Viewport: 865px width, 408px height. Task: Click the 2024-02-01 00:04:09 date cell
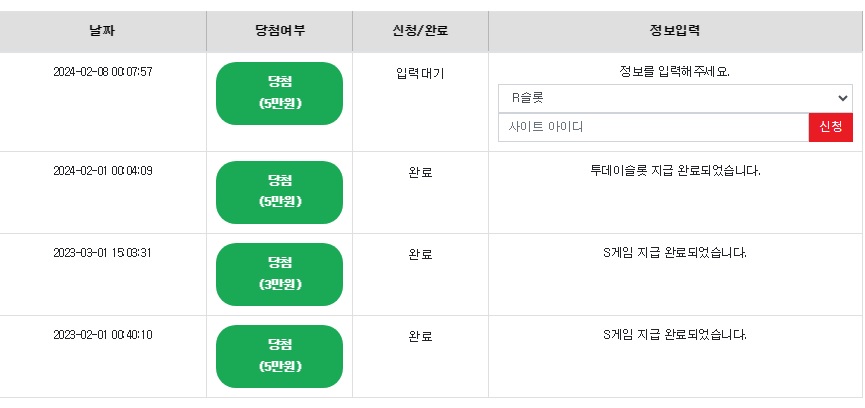(x=103, y=171)
